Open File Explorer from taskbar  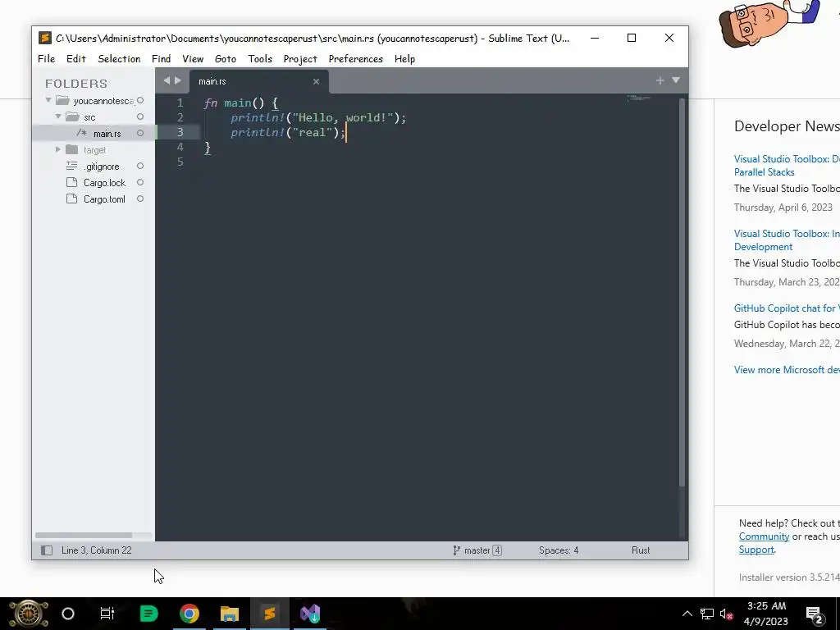[230, 614]
